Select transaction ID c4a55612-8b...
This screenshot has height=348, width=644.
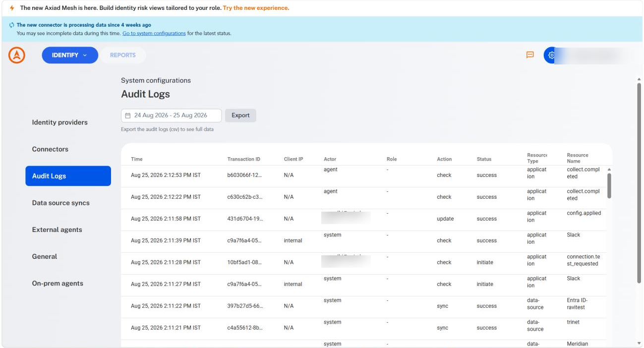245,328
